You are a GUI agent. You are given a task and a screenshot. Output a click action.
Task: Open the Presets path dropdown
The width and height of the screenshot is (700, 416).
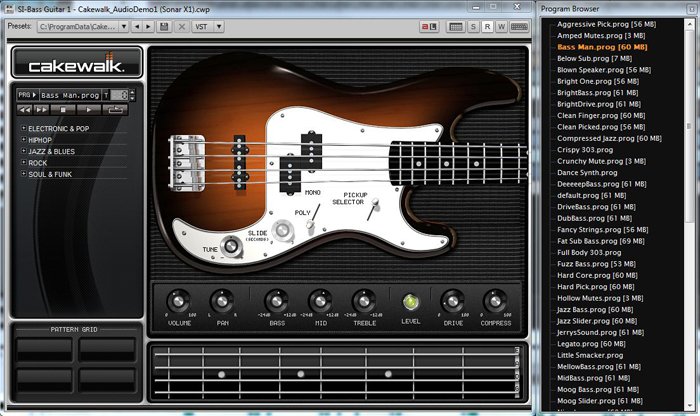(124, 27)
